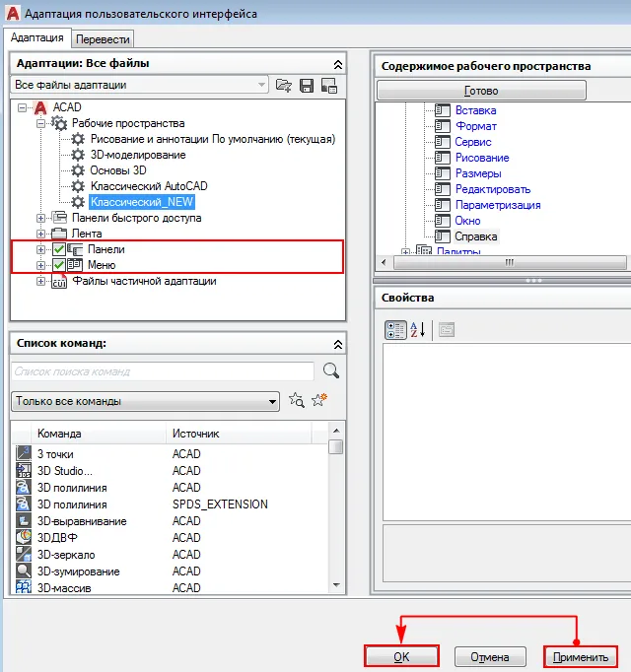This screenshot has width=631, height=672.
Task: Switch to the Адаптация tab
Action: coord(36,37)
